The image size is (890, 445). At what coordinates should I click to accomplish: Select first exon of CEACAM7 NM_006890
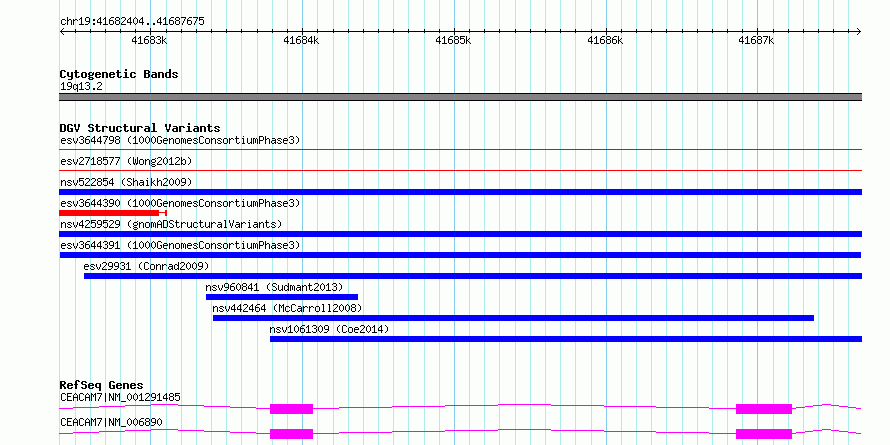point(291,434)
